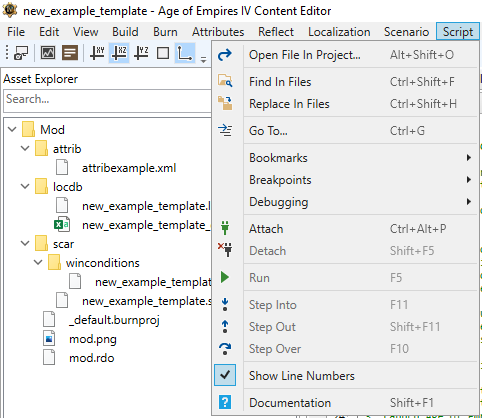The height and width of the screenshot is (418, 482).
Task: Open the toolbar overflow dropdown arrow
Action: pos(203,60)
